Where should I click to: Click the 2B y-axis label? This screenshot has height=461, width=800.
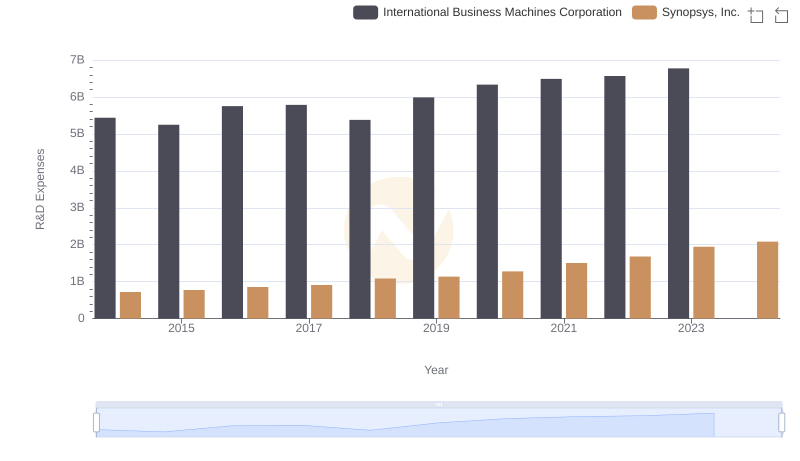tap(77, 244)
